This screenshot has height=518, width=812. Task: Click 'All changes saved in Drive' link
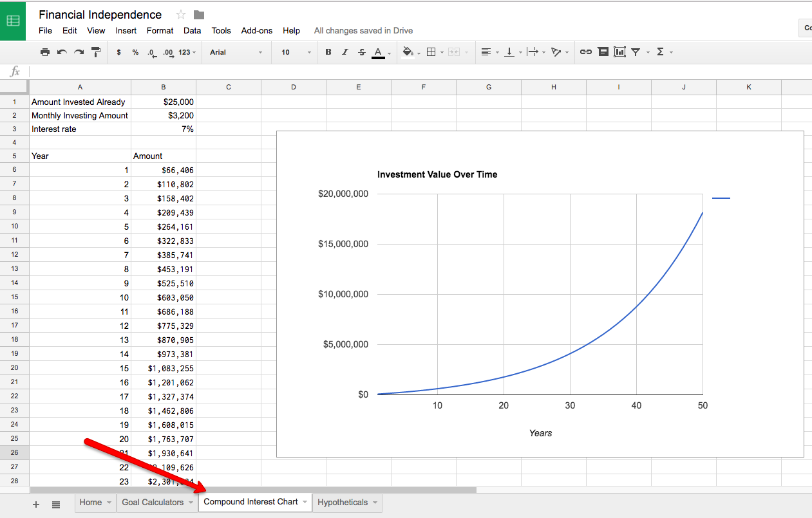click(x=363, y=30)
